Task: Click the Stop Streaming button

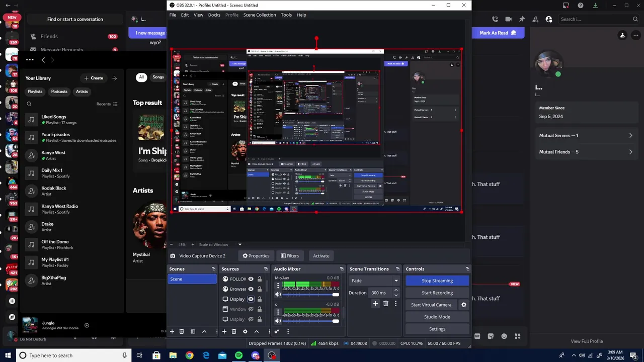Action: (437, 281)
